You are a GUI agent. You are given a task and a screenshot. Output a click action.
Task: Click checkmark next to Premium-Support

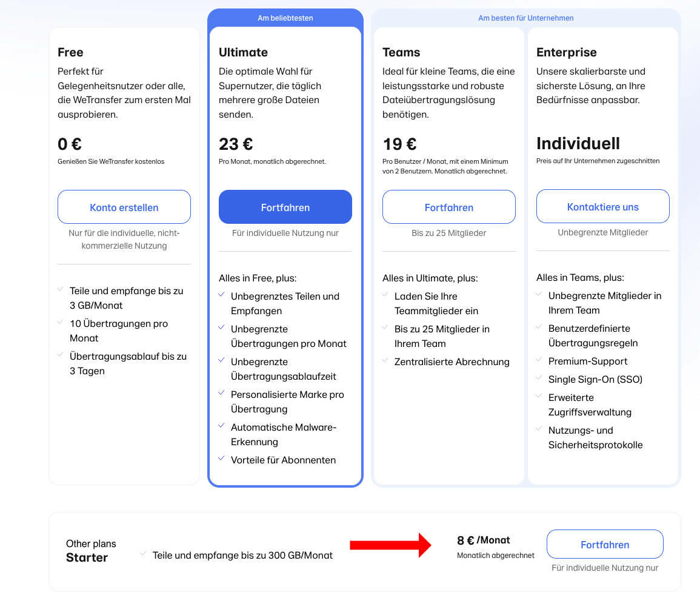pyautogui.click(x=539, y=360)
